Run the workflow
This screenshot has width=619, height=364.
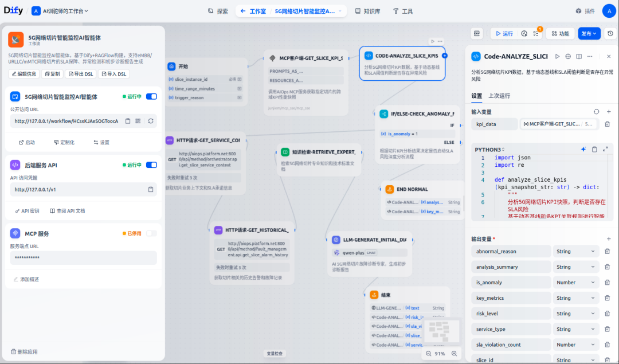pyautogui.click(x=504, y=34)
